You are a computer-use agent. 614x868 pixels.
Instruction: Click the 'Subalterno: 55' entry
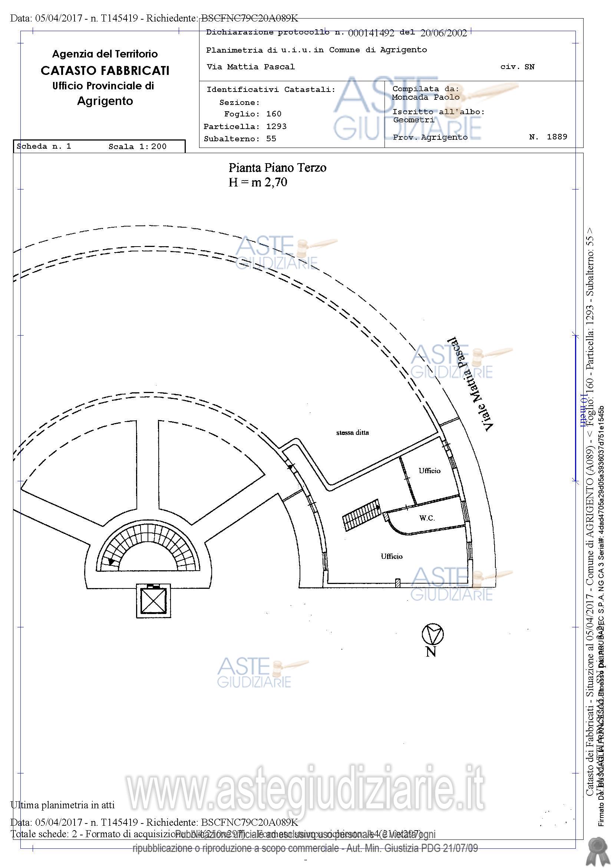[x=240, y=139]
